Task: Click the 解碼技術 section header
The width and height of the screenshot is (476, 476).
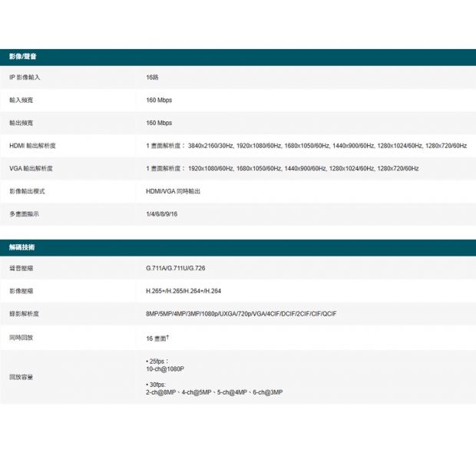Action: tap(21, 247)
